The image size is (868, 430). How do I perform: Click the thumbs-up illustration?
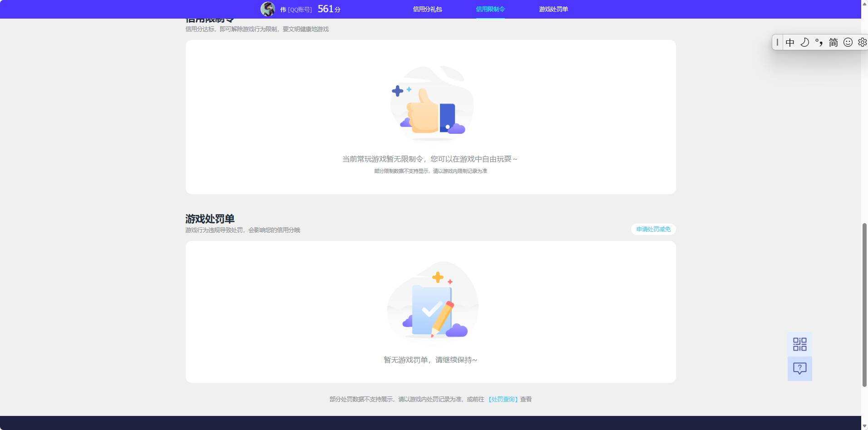coord(431,103)
